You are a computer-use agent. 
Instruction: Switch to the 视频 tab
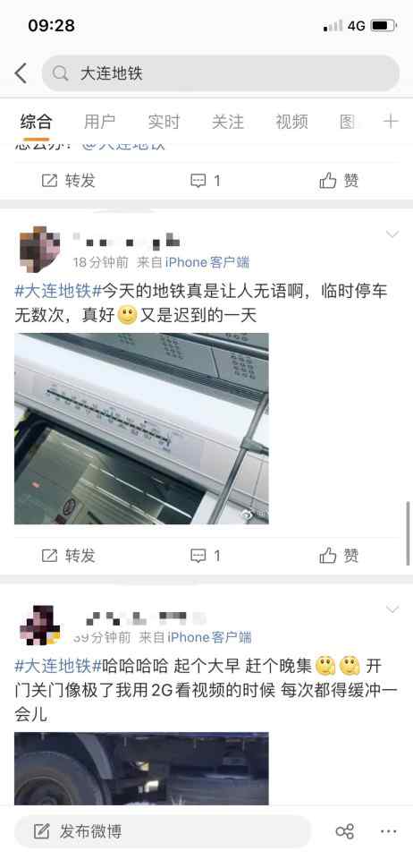292,121
